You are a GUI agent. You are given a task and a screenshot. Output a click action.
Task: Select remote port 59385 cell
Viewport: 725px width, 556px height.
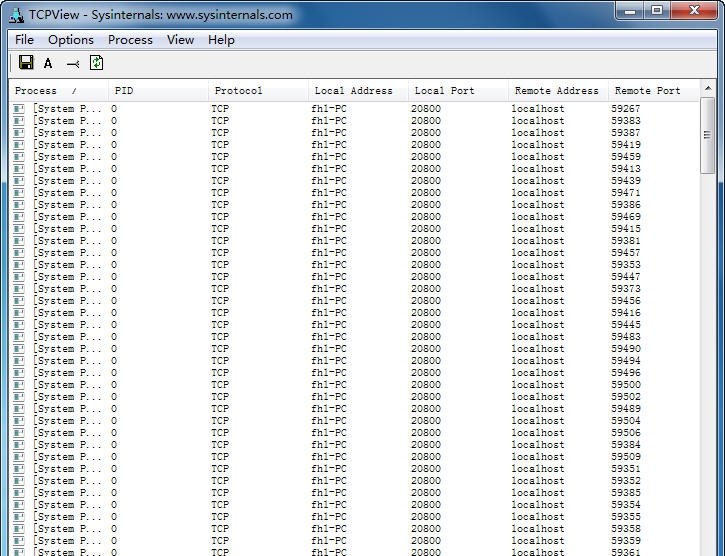[626, 493]
